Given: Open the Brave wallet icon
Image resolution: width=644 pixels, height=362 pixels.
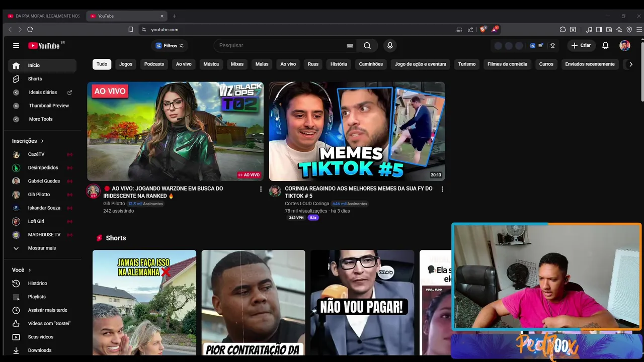Looking at the screenshot, I should coord(609,30).
